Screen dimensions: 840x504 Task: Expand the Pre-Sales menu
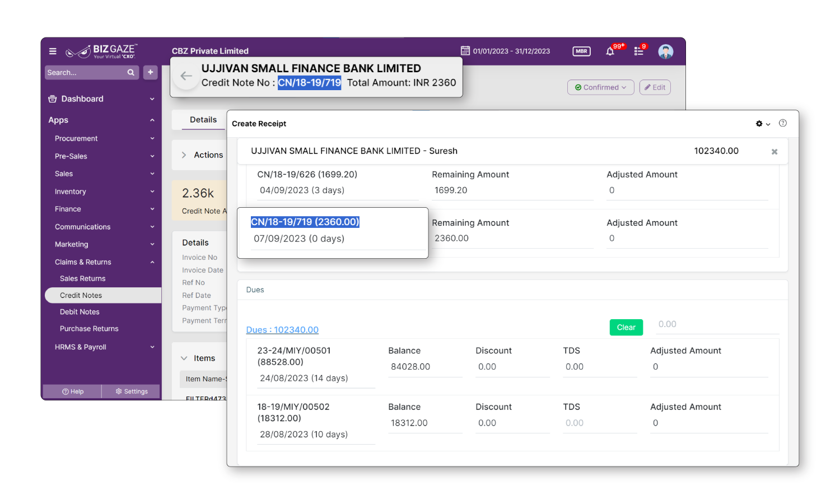[152, 156]
